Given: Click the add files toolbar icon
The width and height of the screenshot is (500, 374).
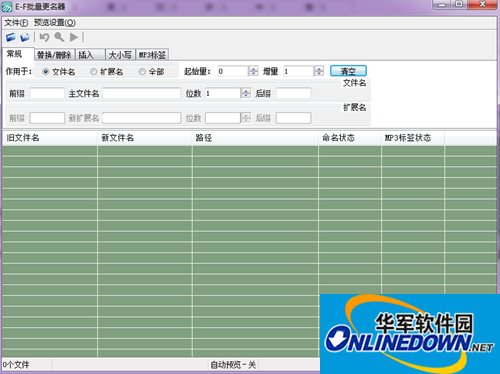Looking at the screenshot, I should pyautogui.click(x=11, y=37).
